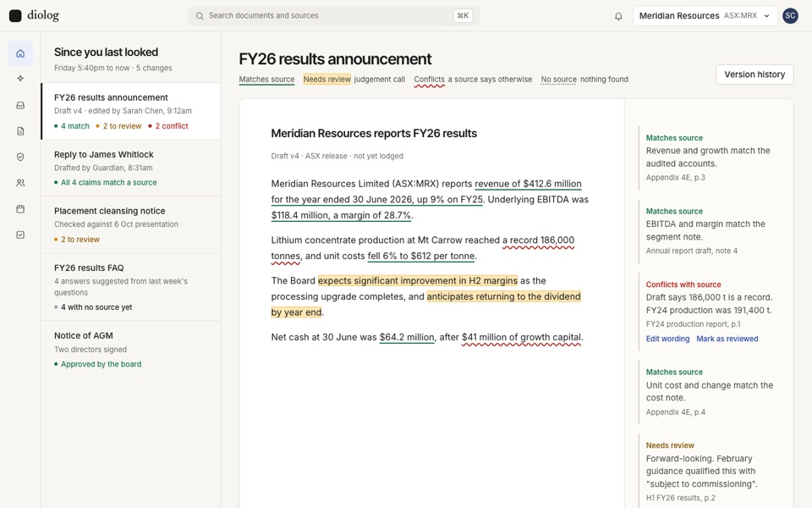Click the 'FY24 production report, p.1' reference
This screenshot has height=508, width=812.
(x=693, y=324)
